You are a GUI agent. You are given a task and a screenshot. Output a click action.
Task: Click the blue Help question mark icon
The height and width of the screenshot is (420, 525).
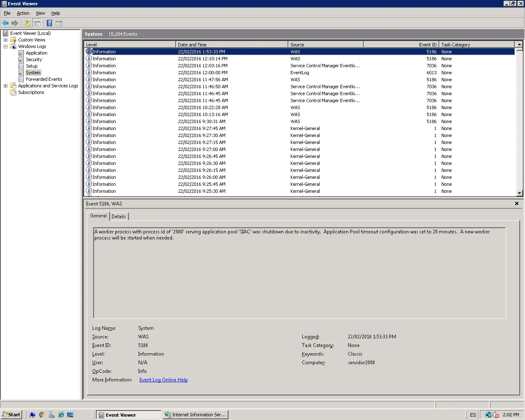[50, 23]
